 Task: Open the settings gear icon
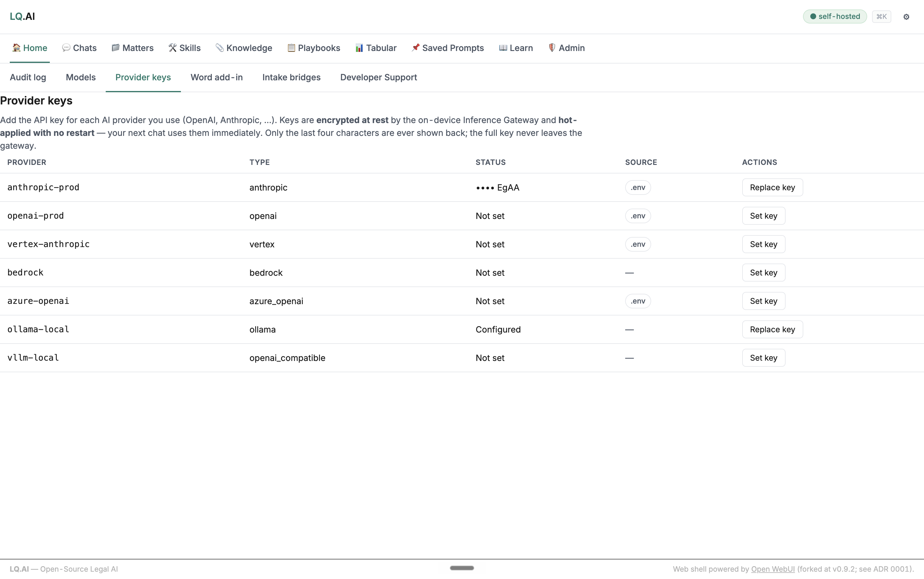[906, 16]
